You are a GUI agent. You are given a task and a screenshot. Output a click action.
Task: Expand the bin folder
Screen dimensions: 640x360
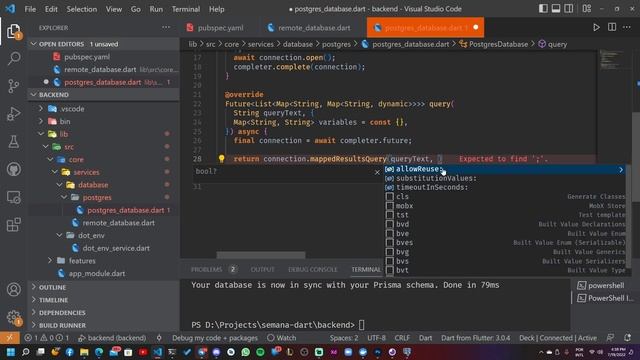[41, 121]
